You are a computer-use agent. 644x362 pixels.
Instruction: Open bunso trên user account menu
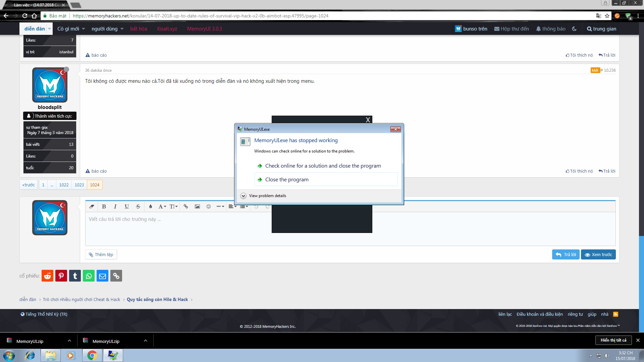[471, 29]
